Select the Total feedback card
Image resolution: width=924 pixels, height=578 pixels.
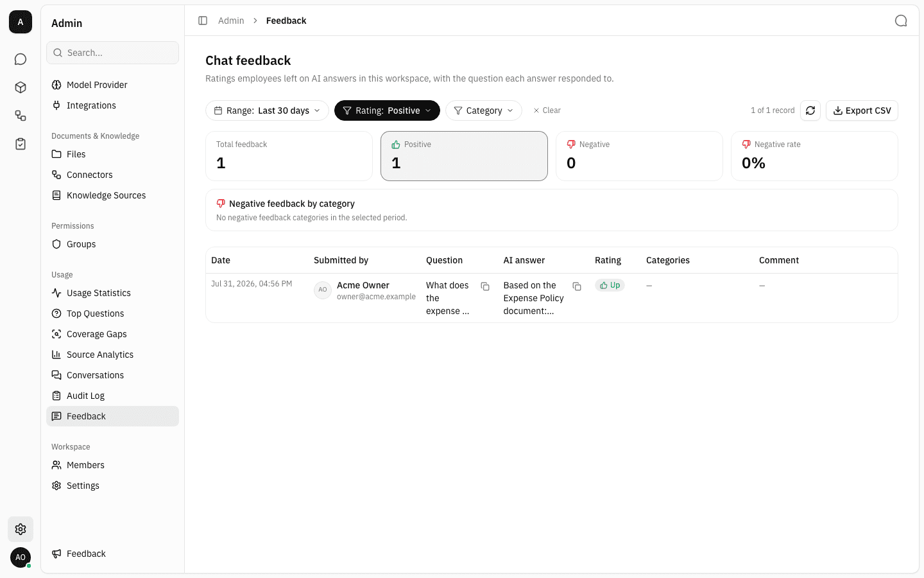click(289, 156)
